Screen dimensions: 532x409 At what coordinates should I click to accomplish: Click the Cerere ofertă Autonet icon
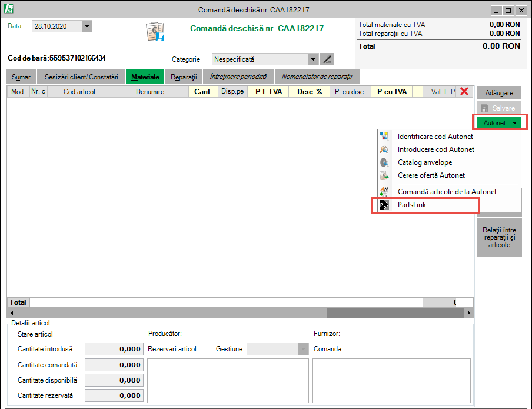[384, 175]
